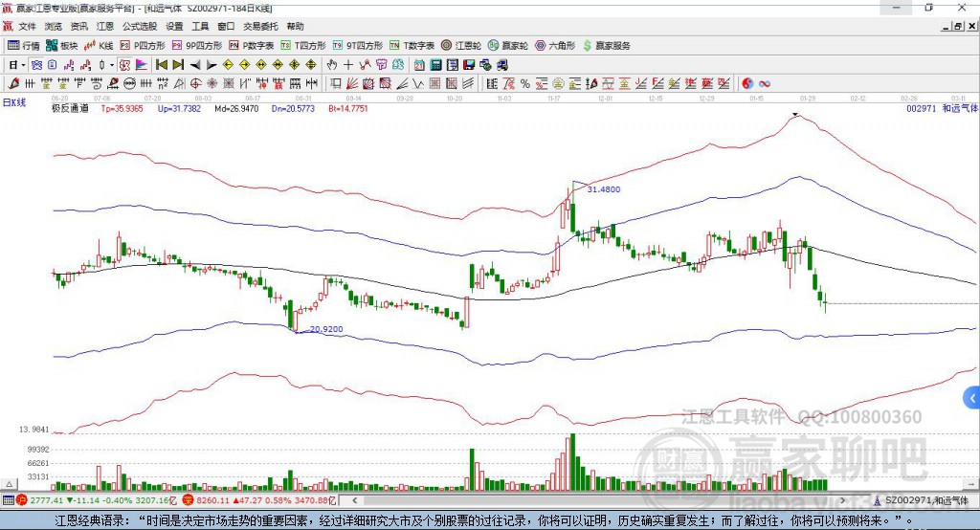Switch to the K线 chart view
This screenshot has width=980, height=530.
coord(99,46)
